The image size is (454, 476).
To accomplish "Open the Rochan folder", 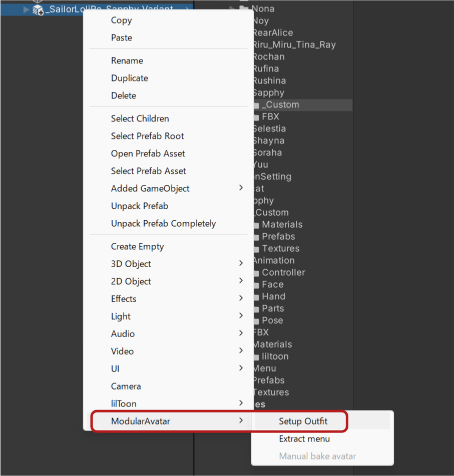I will [x=269, y=57].
